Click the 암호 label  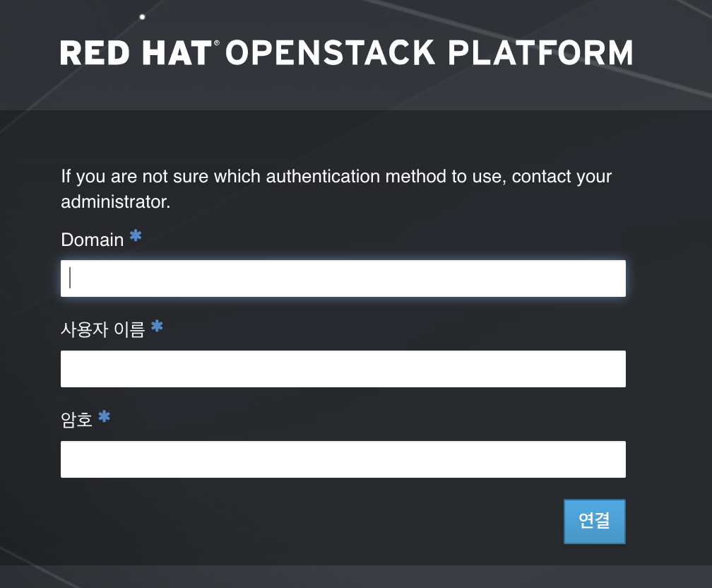pos(76,419)
